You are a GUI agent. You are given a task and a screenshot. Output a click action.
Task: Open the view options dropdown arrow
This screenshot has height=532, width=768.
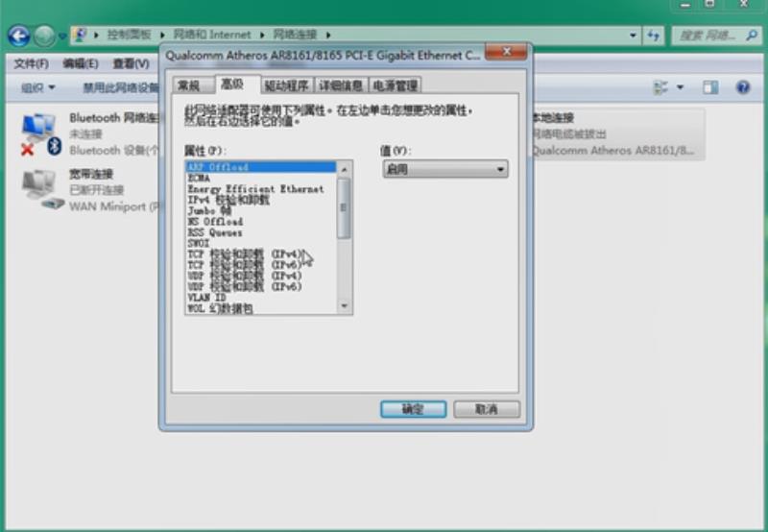(680, 87)
